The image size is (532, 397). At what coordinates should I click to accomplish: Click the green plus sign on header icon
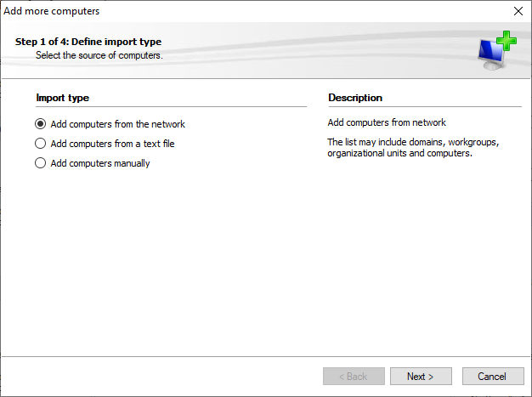pyautogui.click(x=507, y=41)
